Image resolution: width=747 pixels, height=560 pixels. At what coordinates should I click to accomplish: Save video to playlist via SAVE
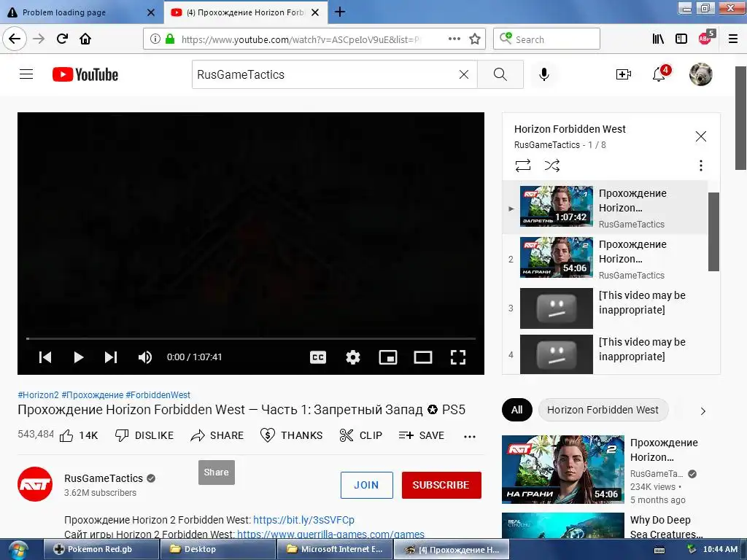422,435
